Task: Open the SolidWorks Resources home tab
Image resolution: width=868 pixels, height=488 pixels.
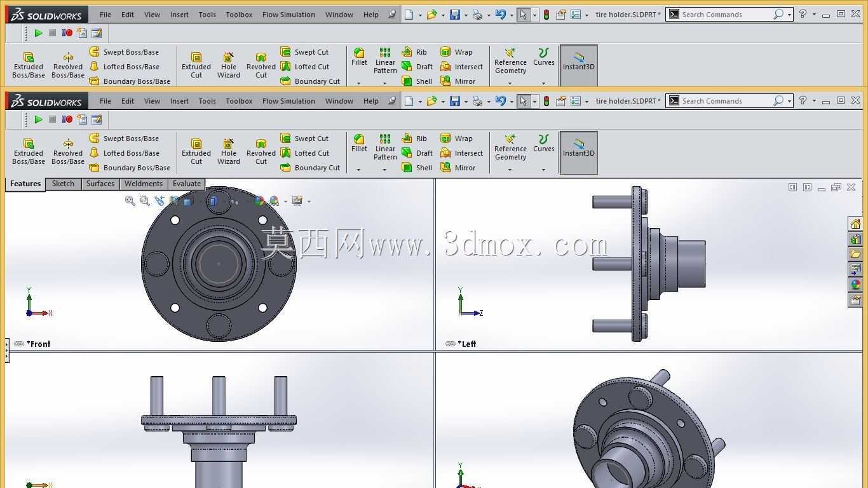Action: (x=855, y=224)
